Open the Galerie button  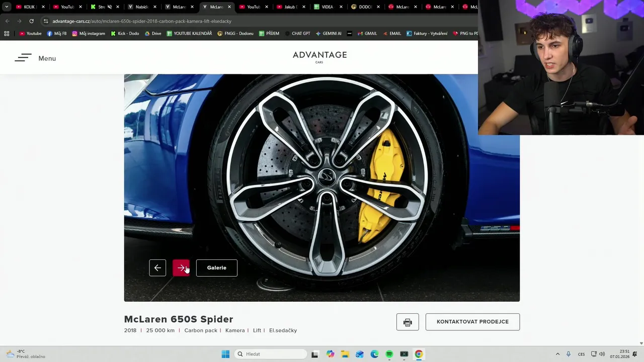click(x=217, y=267)
